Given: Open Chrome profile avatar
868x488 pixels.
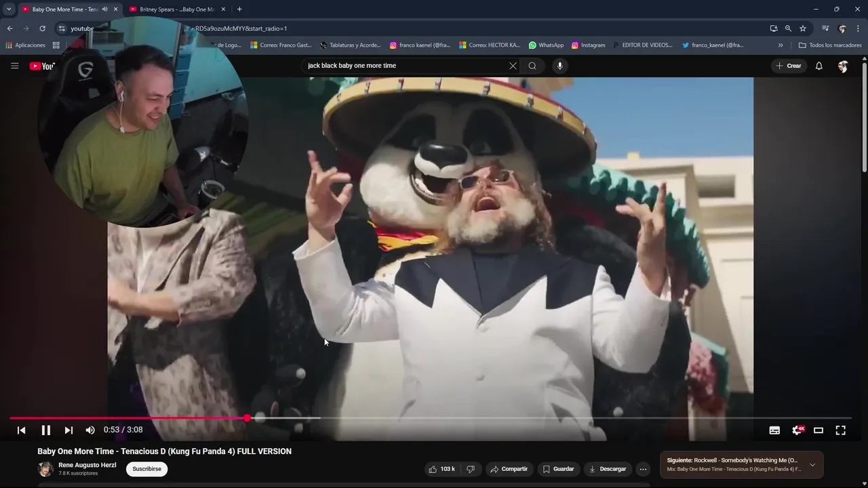Looking at the screenshot, I should coord(842,28).
